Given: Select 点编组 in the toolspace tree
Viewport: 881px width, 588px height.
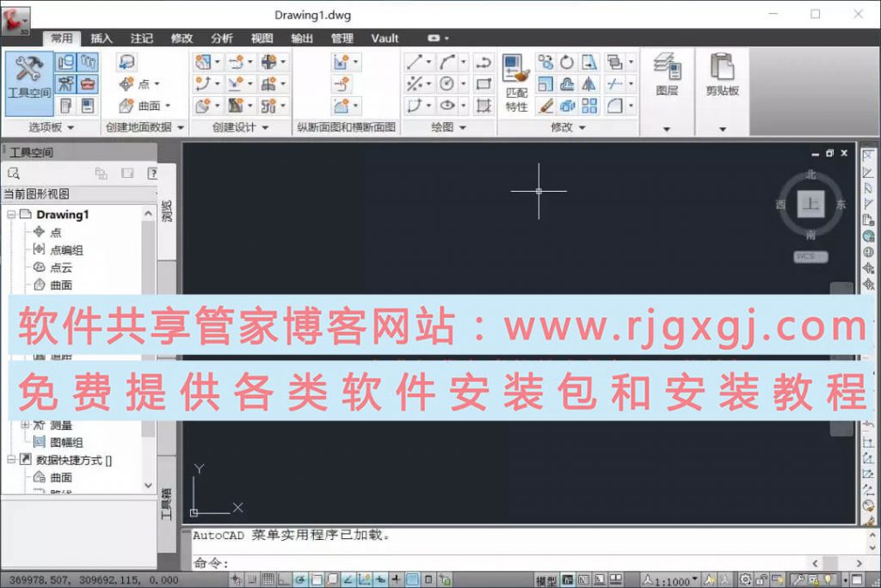Looking at the screenshot, I should click(x=66, y=250).
